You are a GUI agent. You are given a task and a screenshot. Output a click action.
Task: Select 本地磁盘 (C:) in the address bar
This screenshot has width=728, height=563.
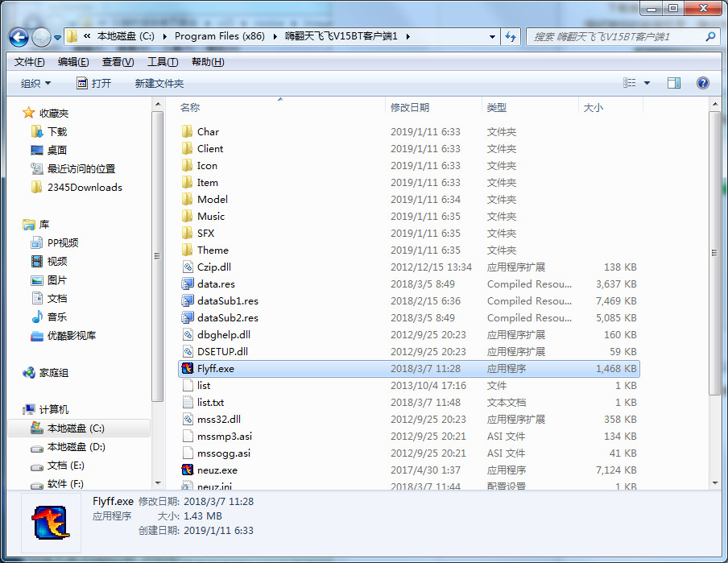tap(126, 36)
